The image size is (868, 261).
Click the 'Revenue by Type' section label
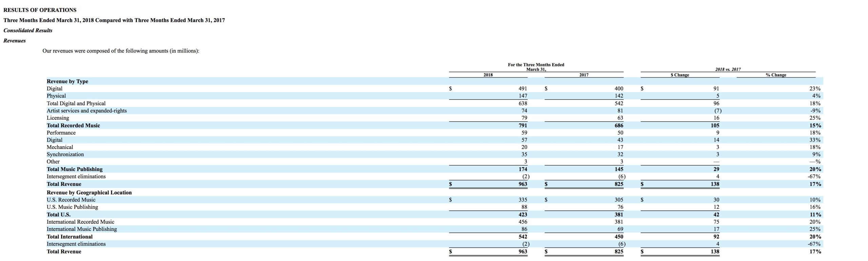(x=67, y=81)
